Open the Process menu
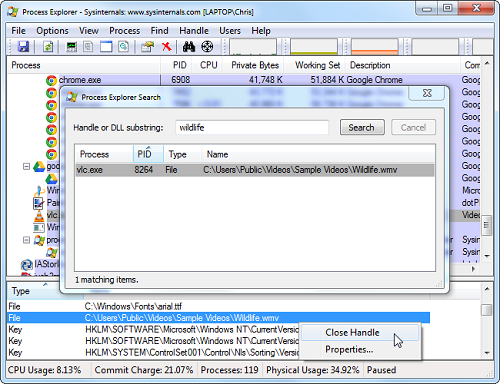This screenshot has width=500, height=384. (125, 31)
